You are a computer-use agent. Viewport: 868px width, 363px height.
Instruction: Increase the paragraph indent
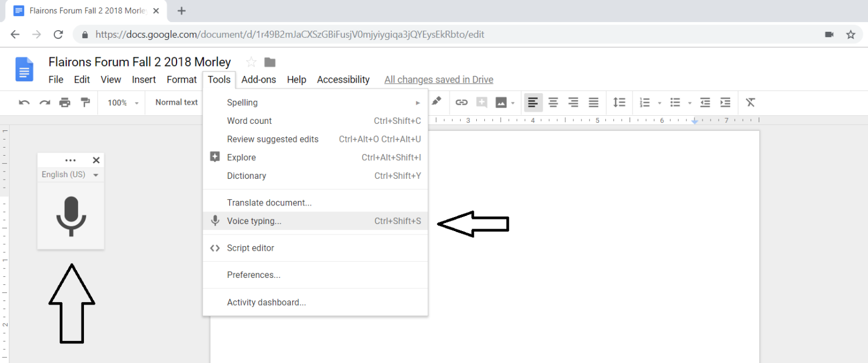[x=725, y=102]
